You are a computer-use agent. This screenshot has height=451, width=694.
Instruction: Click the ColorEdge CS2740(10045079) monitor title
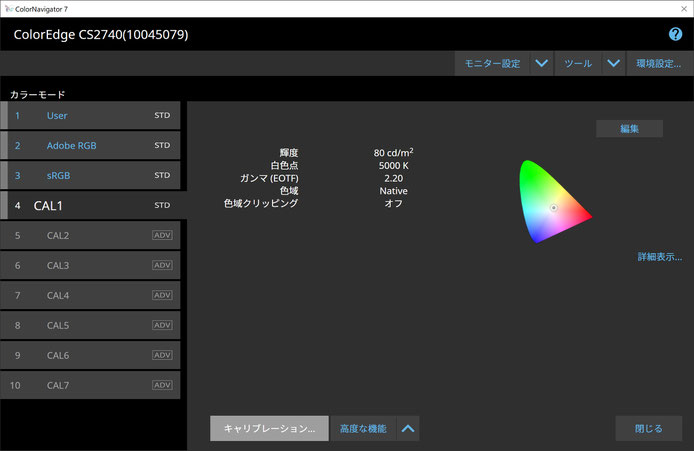click(x=101, y=35)
